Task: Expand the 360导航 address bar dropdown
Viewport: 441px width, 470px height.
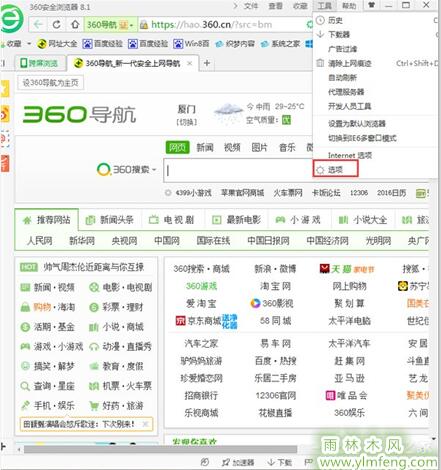Action: 132,25
